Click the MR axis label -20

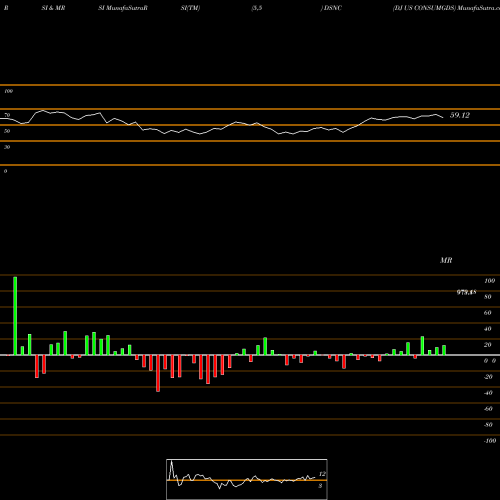(x=488, y=377)
